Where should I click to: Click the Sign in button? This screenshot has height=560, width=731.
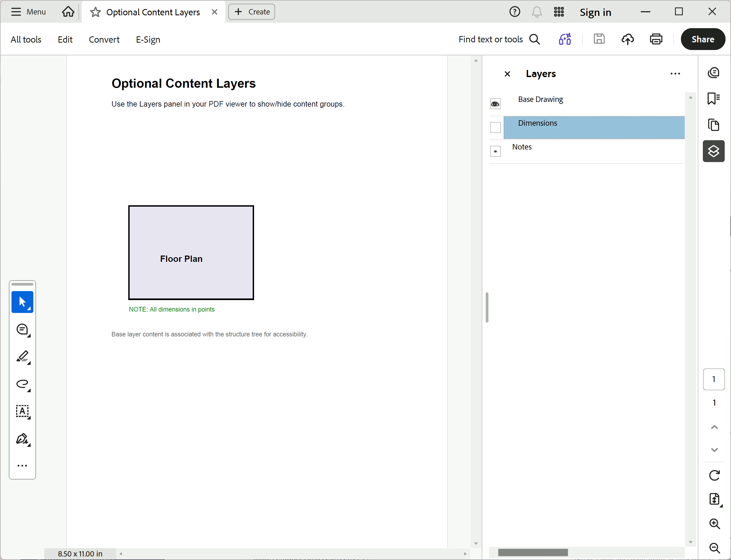coord(595,12)
